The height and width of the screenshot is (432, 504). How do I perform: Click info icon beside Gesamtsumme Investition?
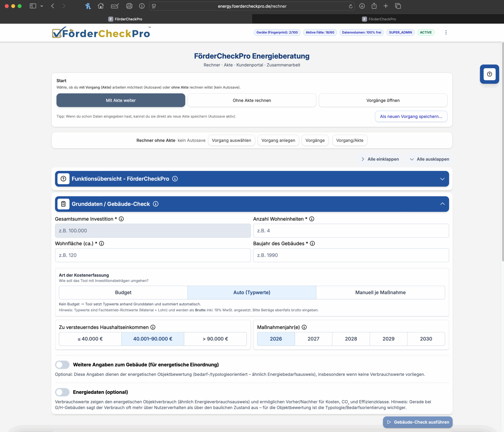121,219
